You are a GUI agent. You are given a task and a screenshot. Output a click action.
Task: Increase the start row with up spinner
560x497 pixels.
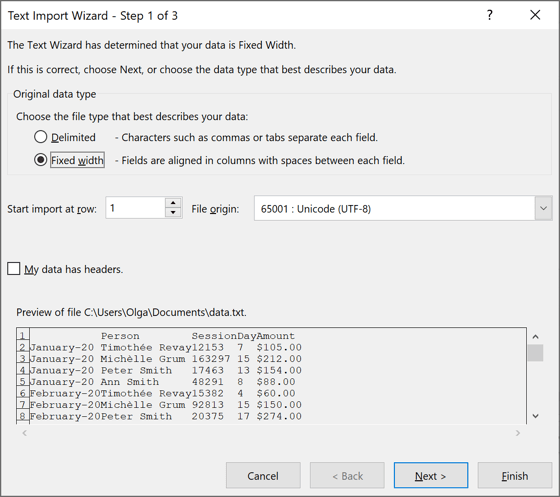coord(173,203)
